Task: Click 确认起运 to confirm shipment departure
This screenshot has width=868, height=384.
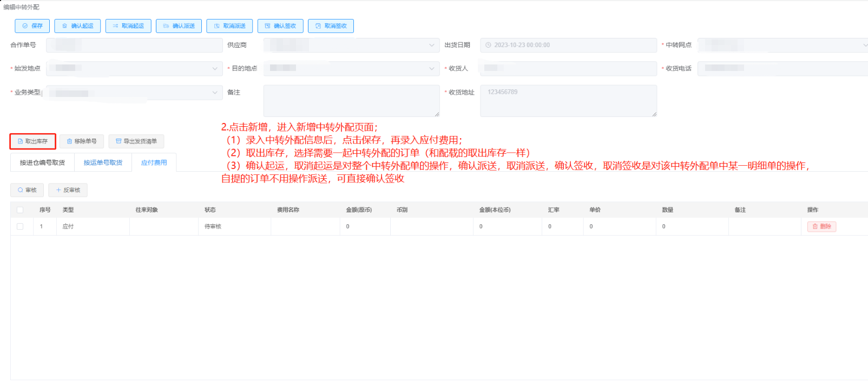Action: click(77, 26)
